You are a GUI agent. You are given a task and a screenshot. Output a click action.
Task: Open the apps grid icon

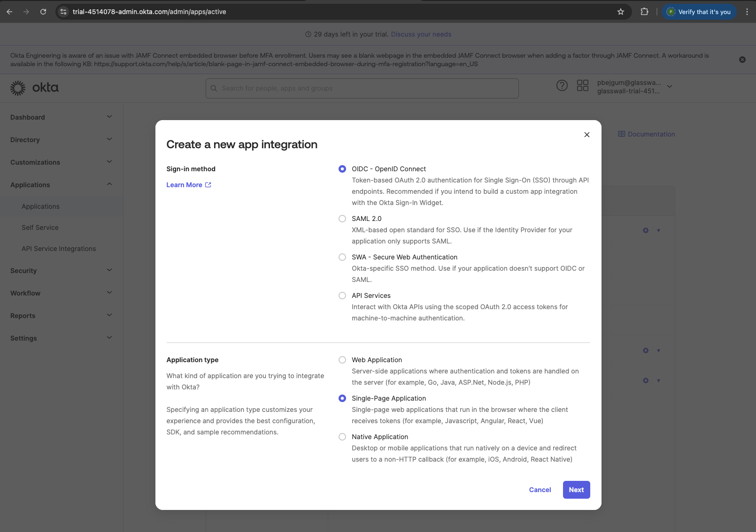[x=583, y=85]
